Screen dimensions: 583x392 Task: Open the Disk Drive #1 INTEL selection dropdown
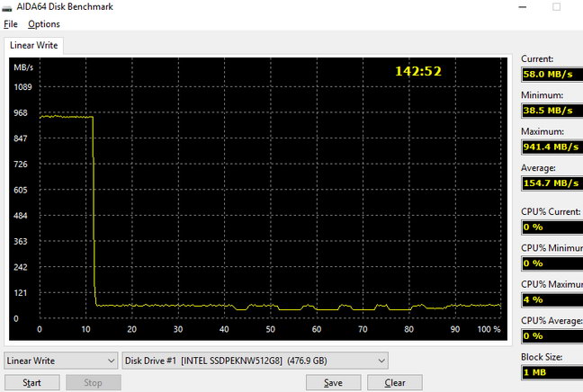pos(256,361)
